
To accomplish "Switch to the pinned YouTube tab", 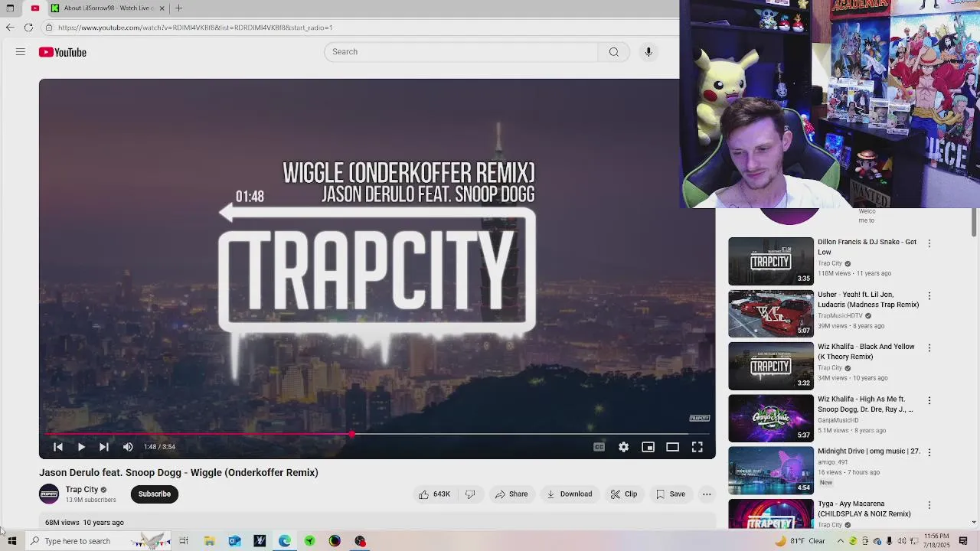I will point(34,8).
